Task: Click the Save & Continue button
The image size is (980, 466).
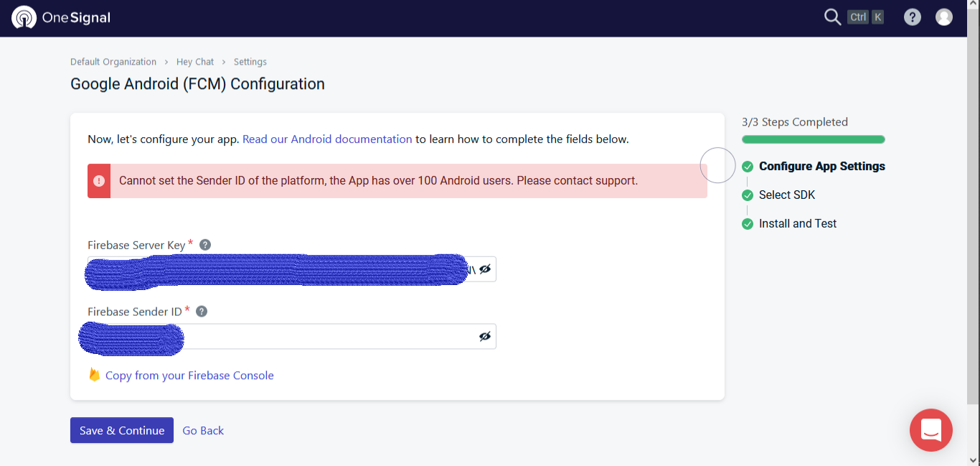Action: point(122,430)
